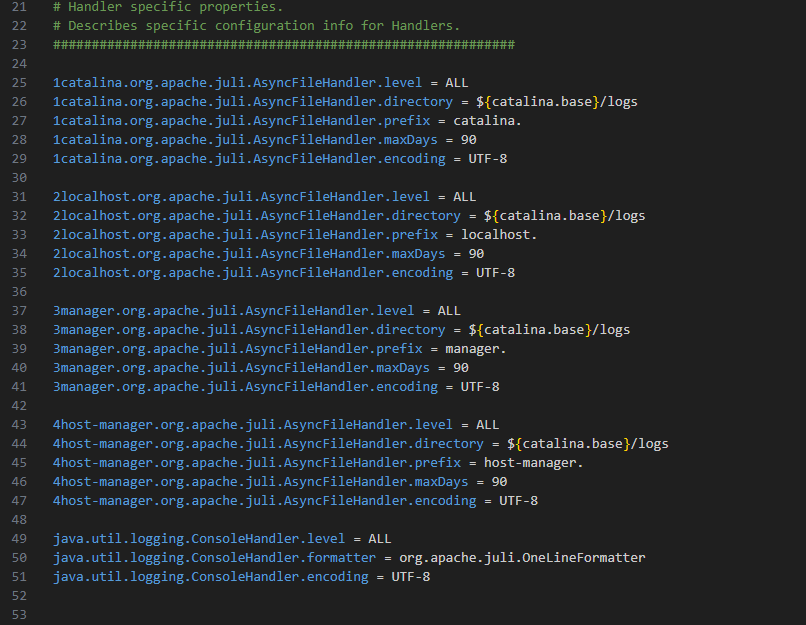Click the 4host-manager AsyncFileHandler.prefix key
Screen dimensions: 806x625
[257, 463]
